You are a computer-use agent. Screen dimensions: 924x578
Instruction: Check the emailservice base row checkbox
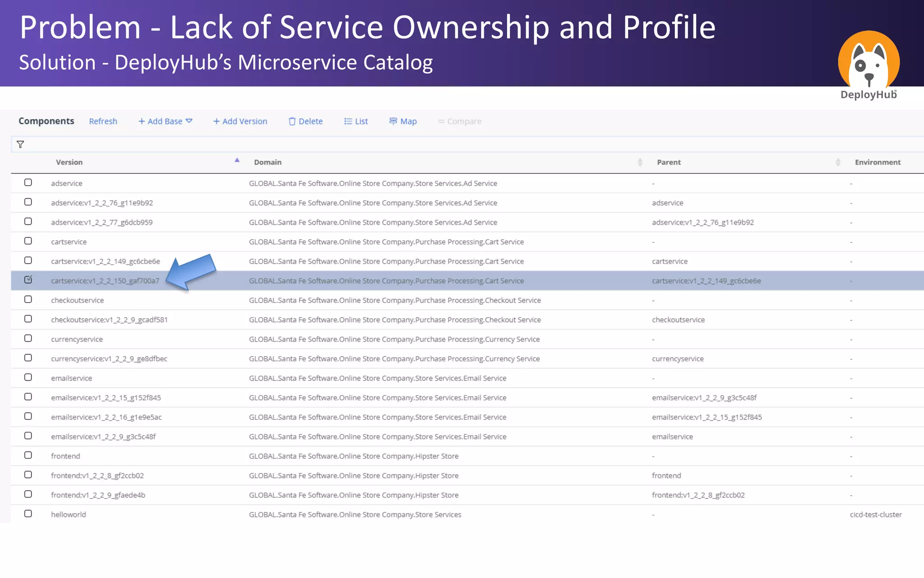[28, 377]
